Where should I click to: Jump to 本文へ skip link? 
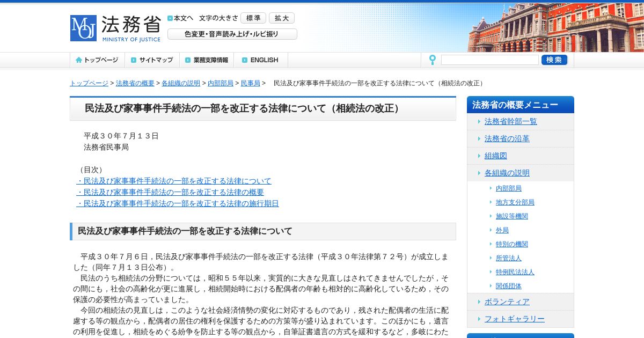pos(180,18)
